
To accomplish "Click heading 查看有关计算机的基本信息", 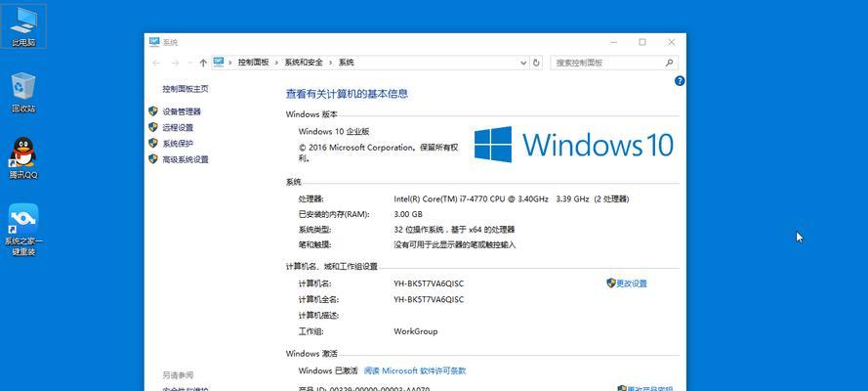I will (347, 94).
